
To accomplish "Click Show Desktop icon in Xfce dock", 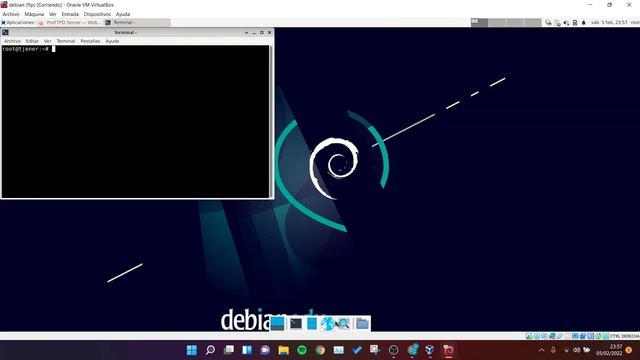I will click(x=278, y=324).
